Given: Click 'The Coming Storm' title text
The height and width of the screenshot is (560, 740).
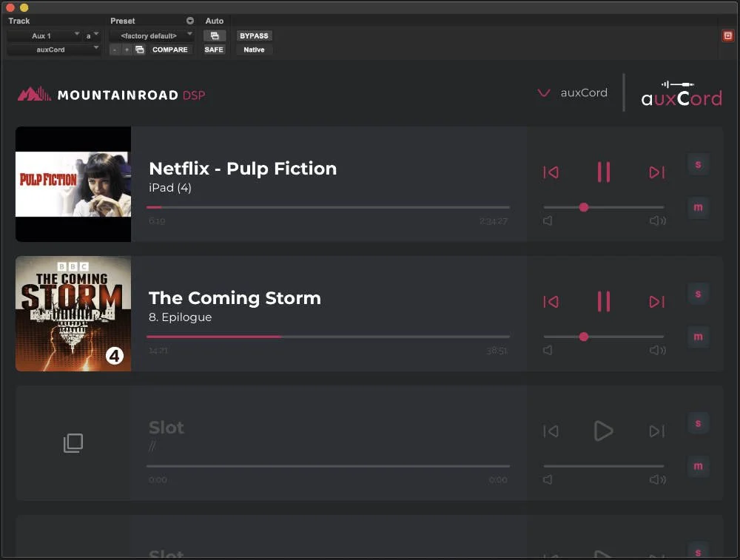Looking at the screenshot, I should tap(235, 298).
